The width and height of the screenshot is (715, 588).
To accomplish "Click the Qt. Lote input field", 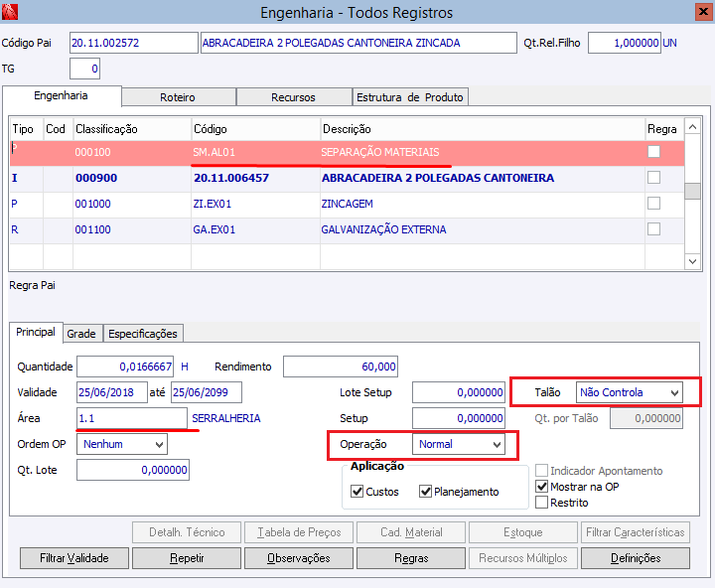I will (133, 470).
